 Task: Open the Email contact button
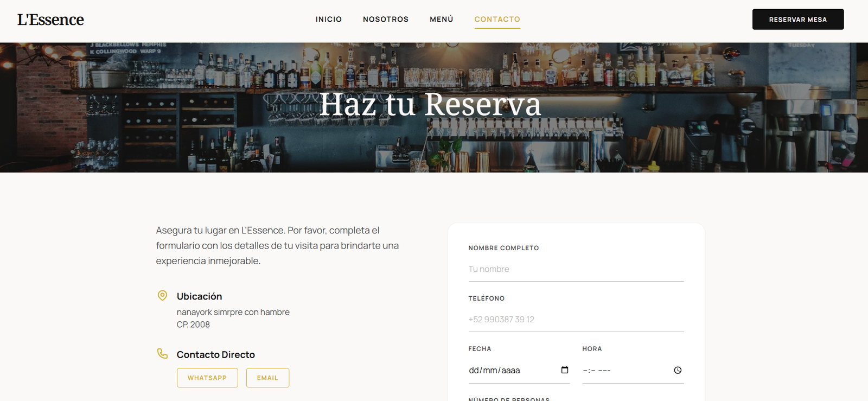click(267, 378)
